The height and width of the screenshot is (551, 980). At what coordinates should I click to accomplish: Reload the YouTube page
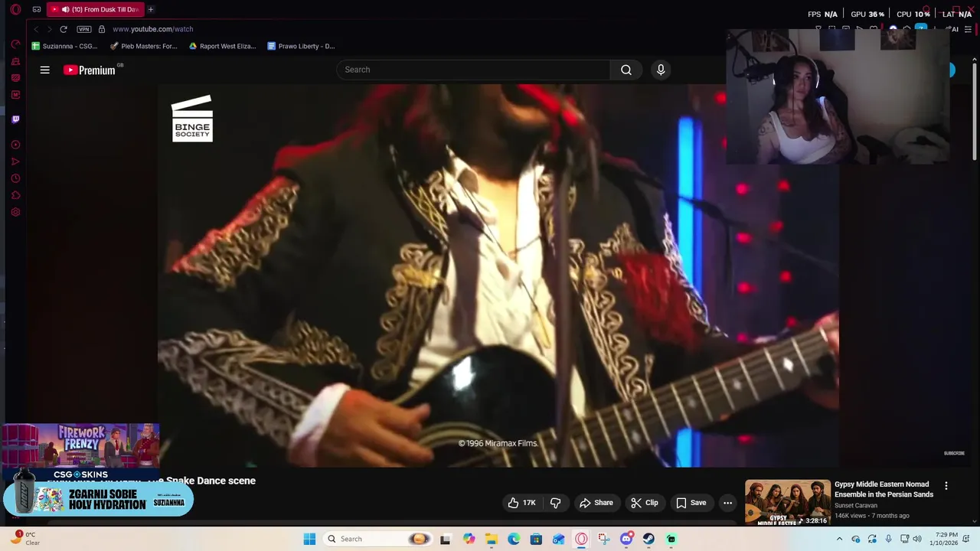(64, 29)
